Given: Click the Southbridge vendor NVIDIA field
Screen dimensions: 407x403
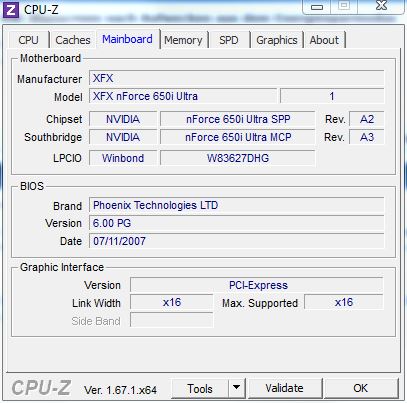Looking at the screenshot, I should tap(123, 137).
